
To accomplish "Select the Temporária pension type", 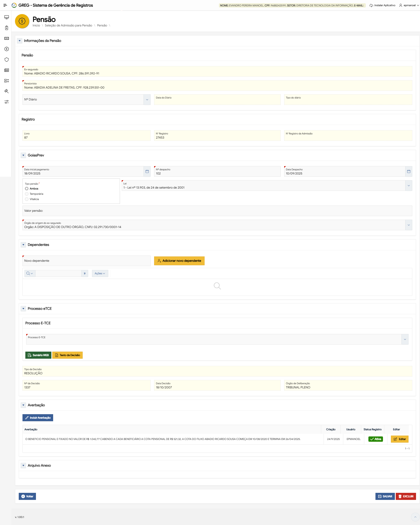I will (27, 194).
